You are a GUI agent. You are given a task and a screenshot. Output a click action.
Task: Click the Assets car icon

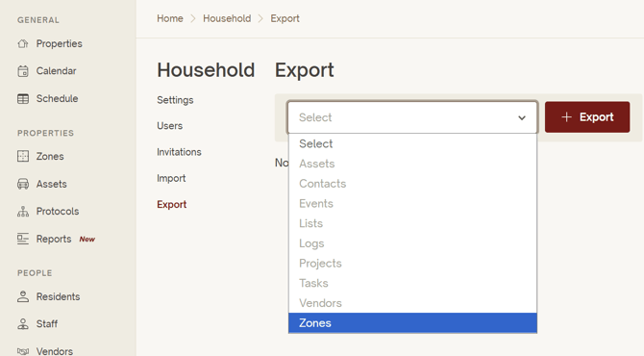[23, 184]
